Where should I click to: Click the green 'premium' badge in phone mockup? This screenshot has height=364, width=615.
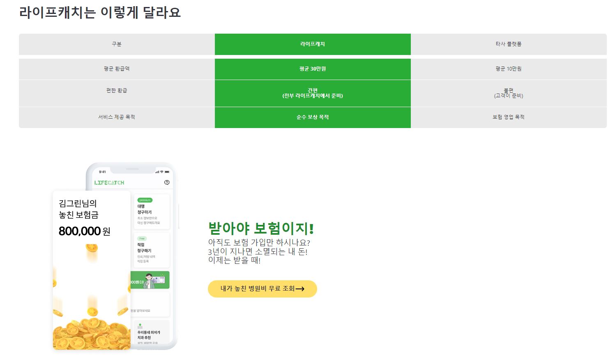coord(145,200)
